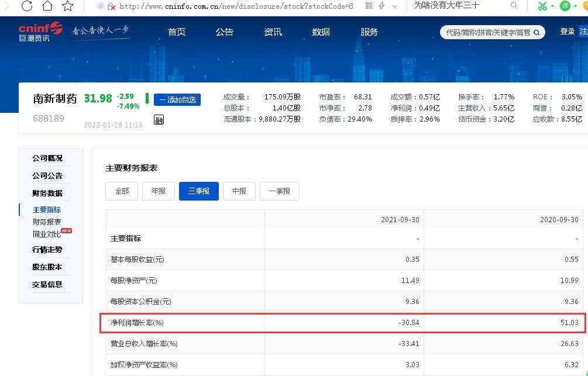The image size is (588, 376).
Task: Click the 净利润增长率(%) row label
Action: [x=137, y=323]
